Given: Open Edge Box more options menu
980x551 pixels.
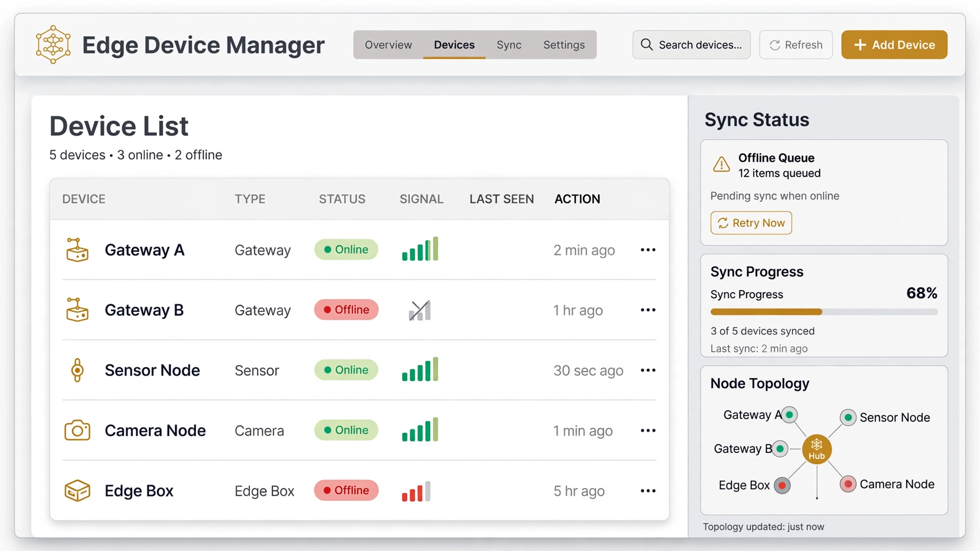Looking at the screenshot, I should 648,491.
